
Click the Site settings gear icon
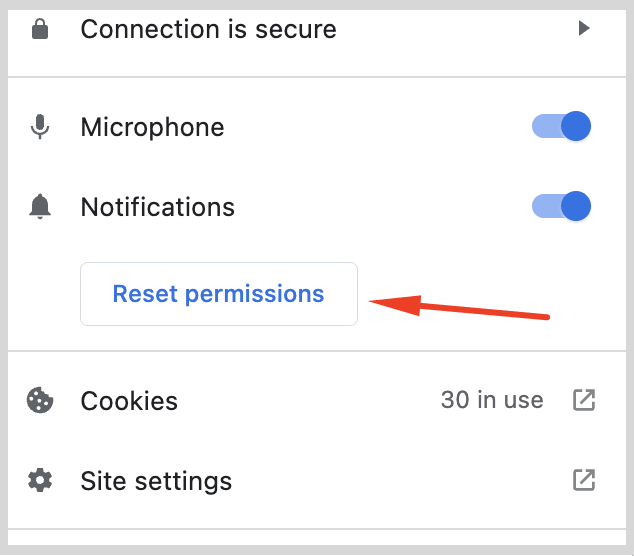(40, 480)
